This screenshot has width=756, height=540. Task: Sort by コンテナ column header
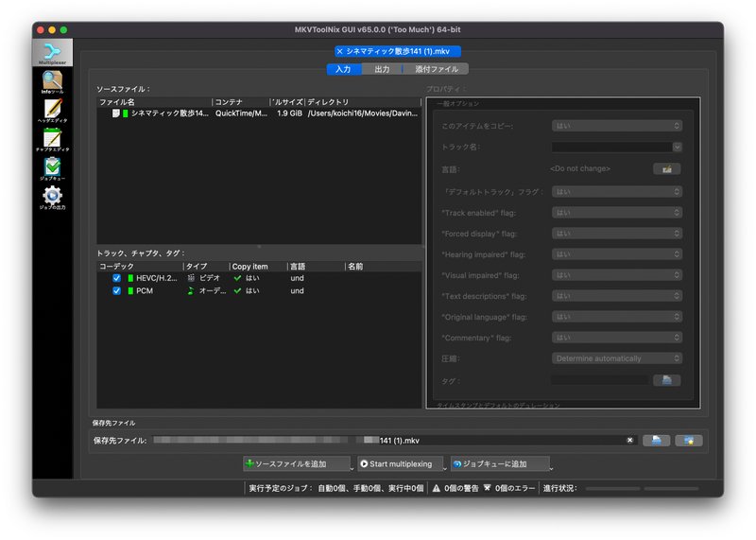click(x=241, y=102)
